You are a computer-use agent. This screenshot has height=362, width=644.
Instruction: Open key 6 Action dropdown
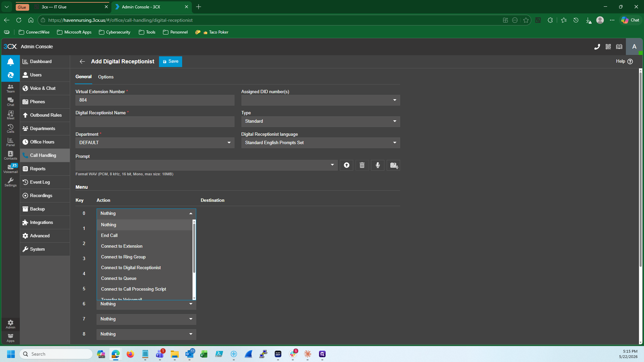[x=146, y=304]
